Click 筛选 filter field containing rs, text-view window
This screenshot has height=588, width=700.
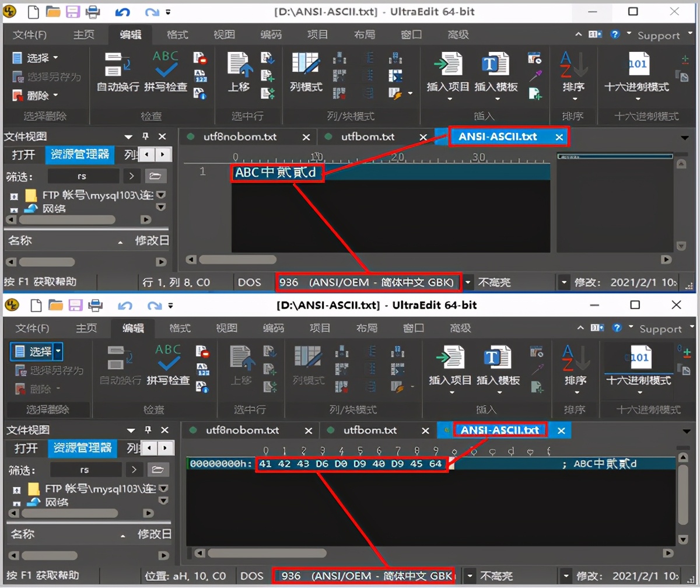pos(83,176)
